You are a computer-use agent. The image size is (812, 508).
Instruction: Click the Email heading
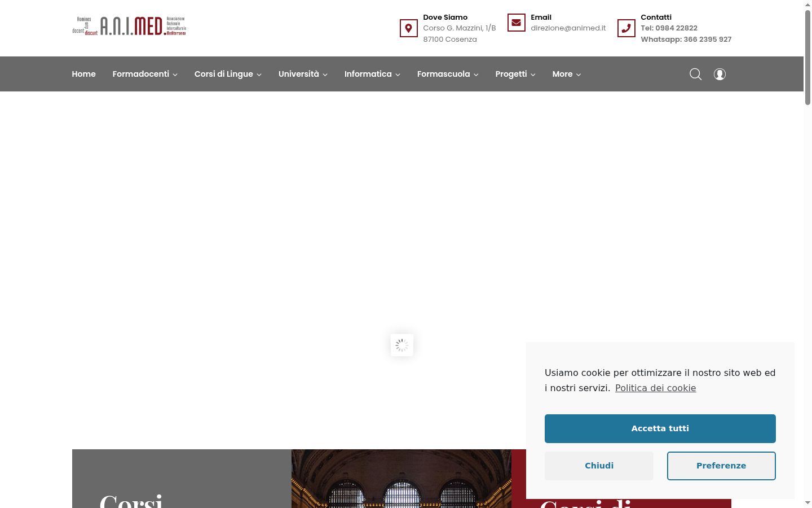click(541, 17)
